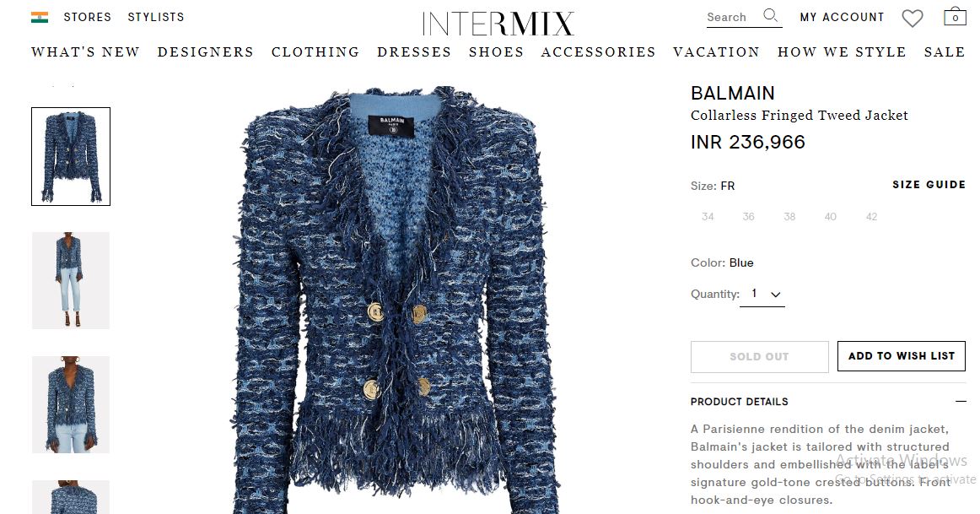The height and width of the screenshot is (514, 980).
Task: Select the close-up model thumbnail
Action: [x=71, y=404]
